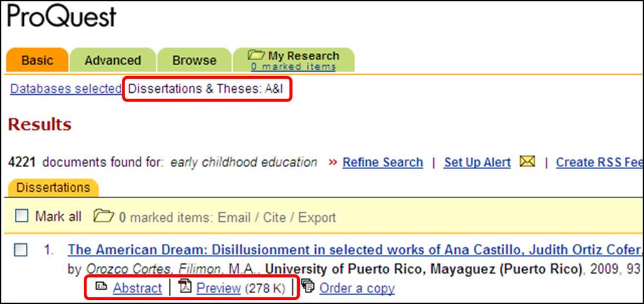The height and width of the screenshot is (304, 644).
Task: Go to the Browse tab
Action: tap(194, 61)
